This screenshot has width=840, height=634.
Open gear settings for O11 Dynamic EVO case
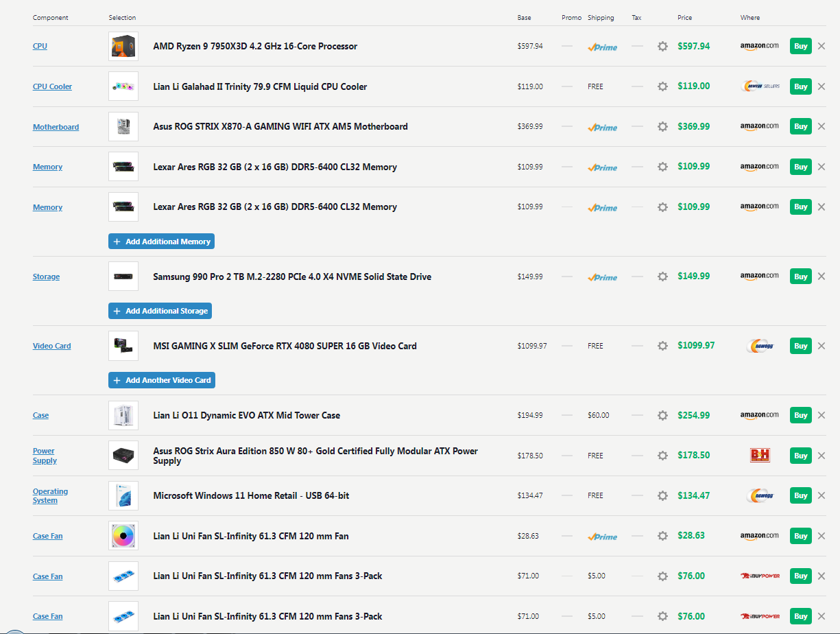(x=662, y=415)
